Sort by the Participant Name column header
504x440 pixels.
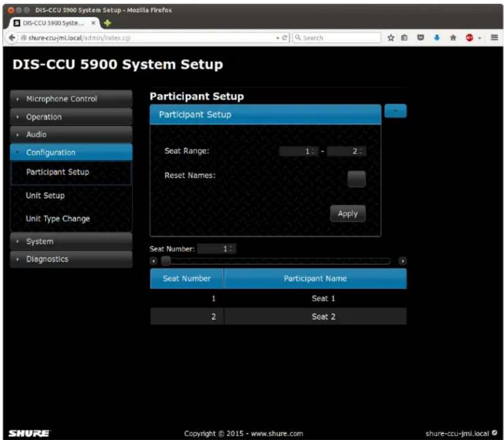pos(315,279)
